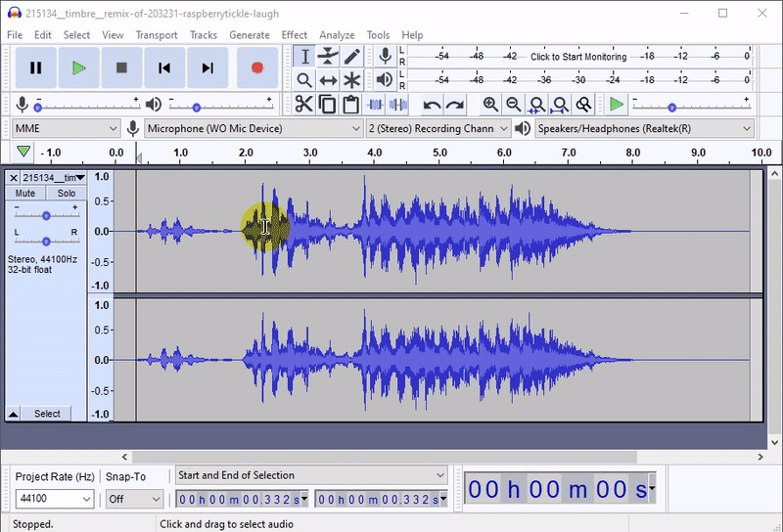Click to Start Monitoring the recording meter
This screenshot has height=532, width=783.
point(577,57)
